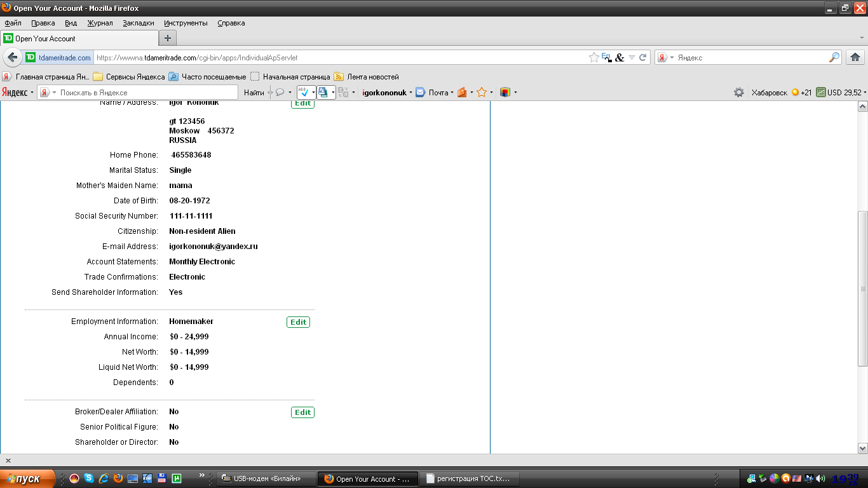Edit the Name / Address section

[303, 104]
